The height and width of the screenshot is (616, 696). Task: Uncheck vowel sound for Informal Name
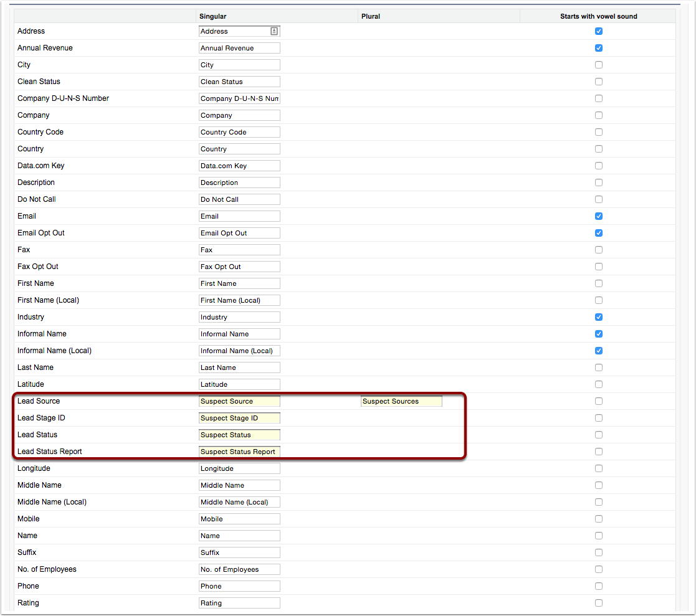[599, 333]
